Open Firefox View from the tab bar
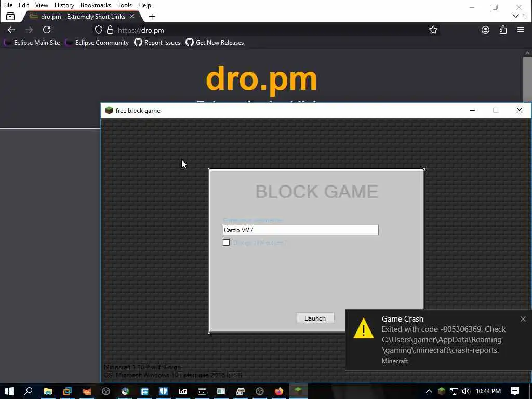The image size is (532, 399). point(10,16)
